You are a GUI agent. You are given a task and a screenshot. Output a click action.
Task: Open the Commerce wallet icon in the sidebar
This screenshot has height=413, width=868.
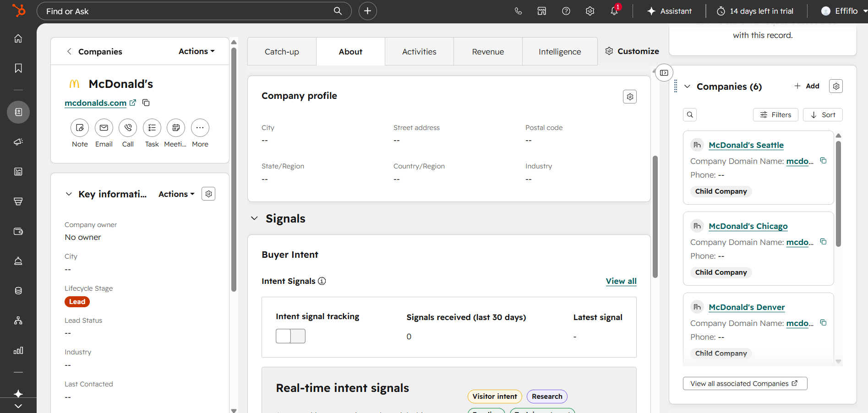[18, 231]
